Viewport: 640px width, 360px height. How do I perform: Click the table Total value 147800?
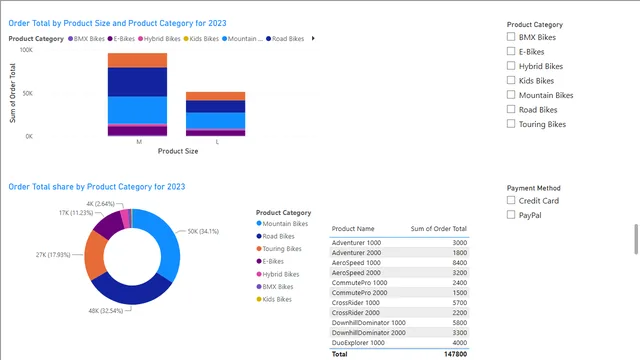pyautogui.click(x=456, y=354)
